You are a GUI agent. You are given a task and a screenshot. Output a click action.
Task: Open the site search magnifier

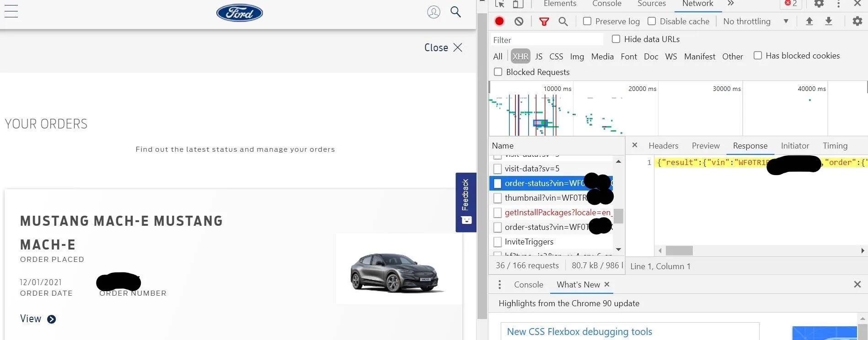click(x=455, y=11)
